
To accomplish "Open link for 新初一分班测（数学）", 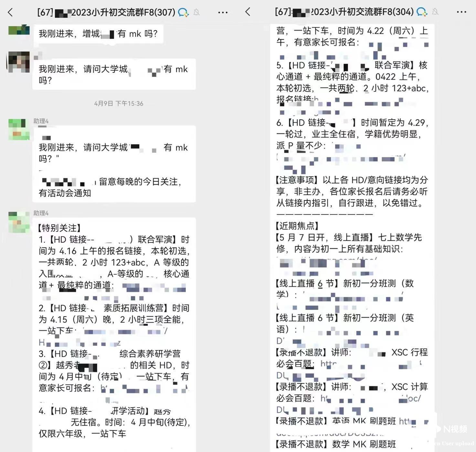I will (340, 301).
